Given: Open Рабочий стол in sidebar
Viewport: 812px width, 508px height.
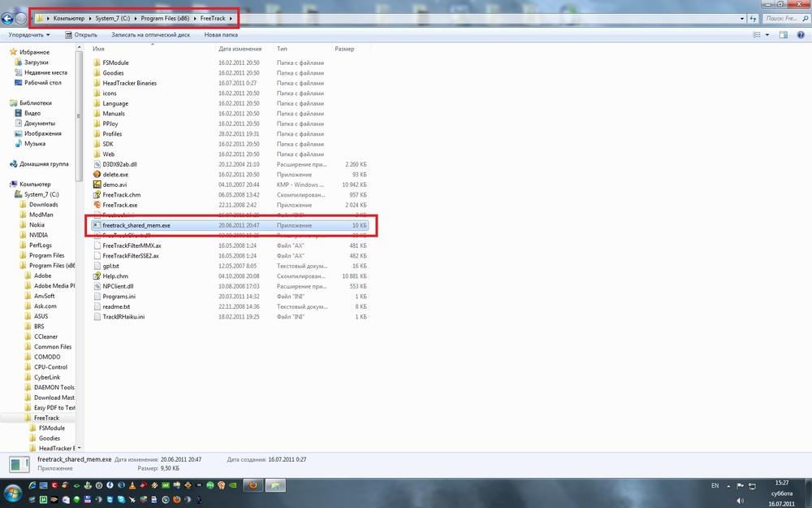Looking at the screenshot, I should coord(42,82).
